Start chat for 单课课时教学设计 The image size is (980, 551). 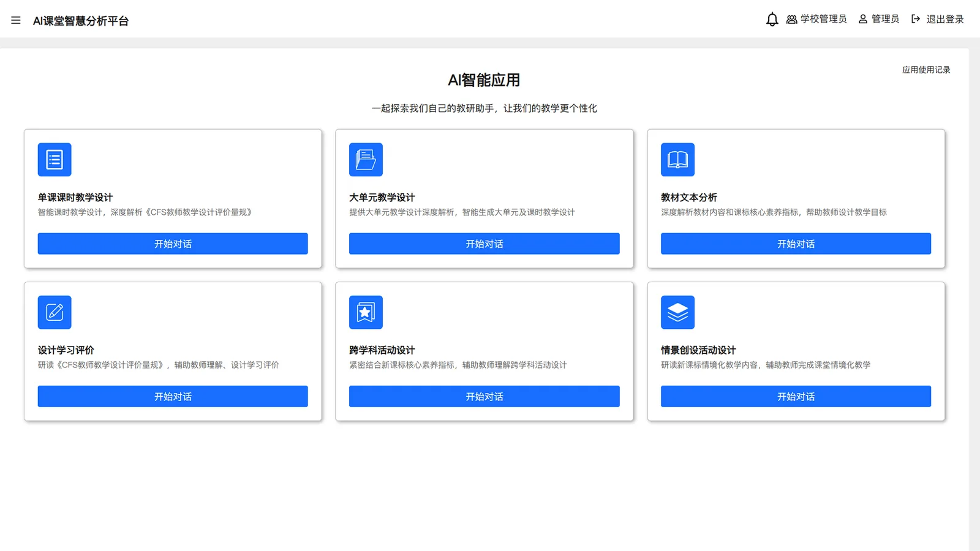pyautogui.click(x=173, y=244)
